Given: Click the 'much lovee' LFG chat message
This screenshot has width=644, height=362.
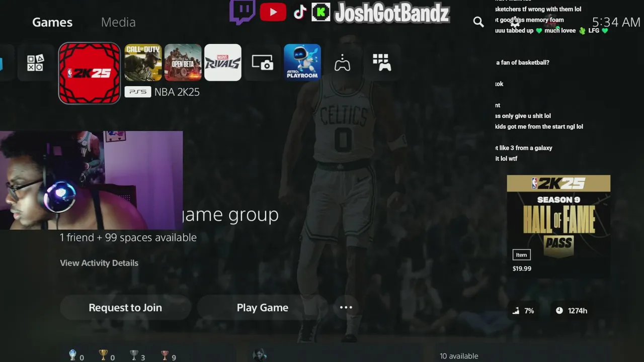Looking at the screenshot, I should 552,31.
